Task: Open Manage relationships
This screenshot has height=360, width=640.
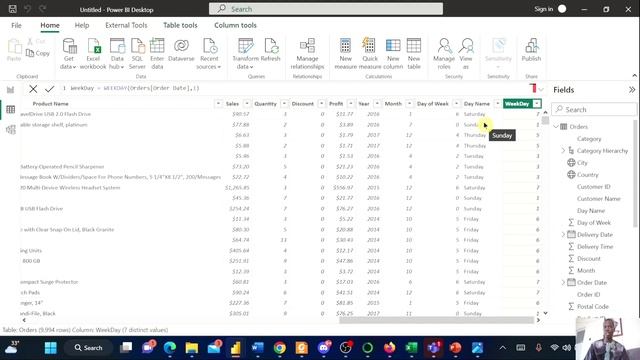Action: (307, 54)
